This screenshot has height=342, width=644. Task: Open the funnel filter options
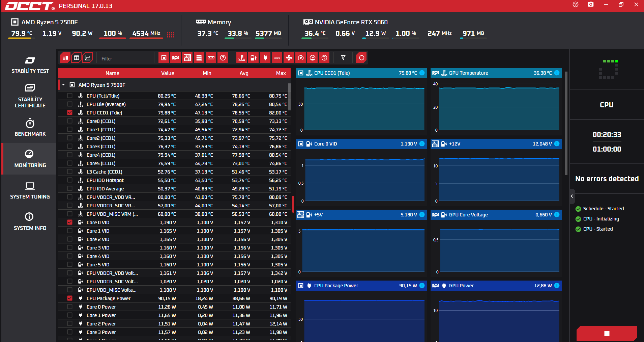[x=343, y=58]
